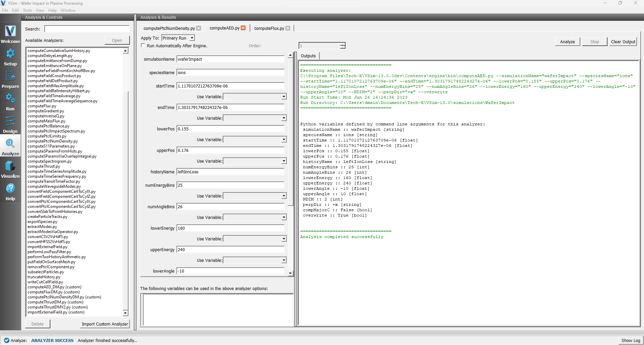Switch to computePtclNumDensity.py tab
644x345 pixels.
(169, 28)
